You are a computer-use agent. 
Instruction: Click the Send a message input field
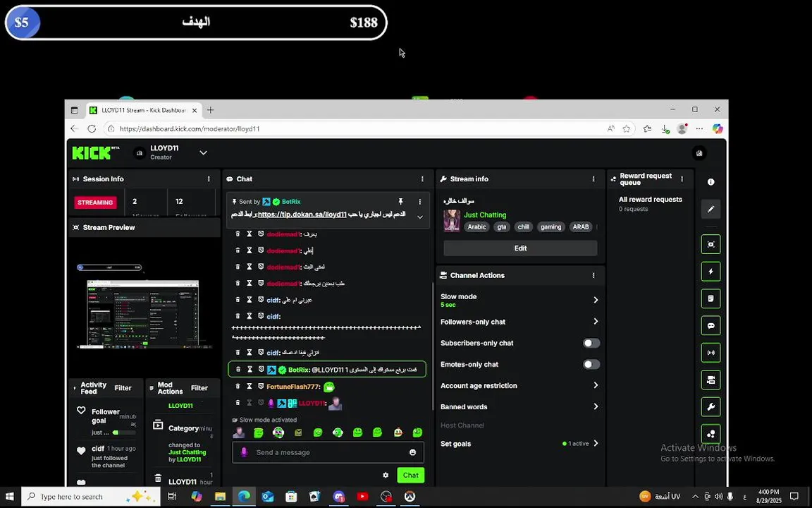(328, 452)
